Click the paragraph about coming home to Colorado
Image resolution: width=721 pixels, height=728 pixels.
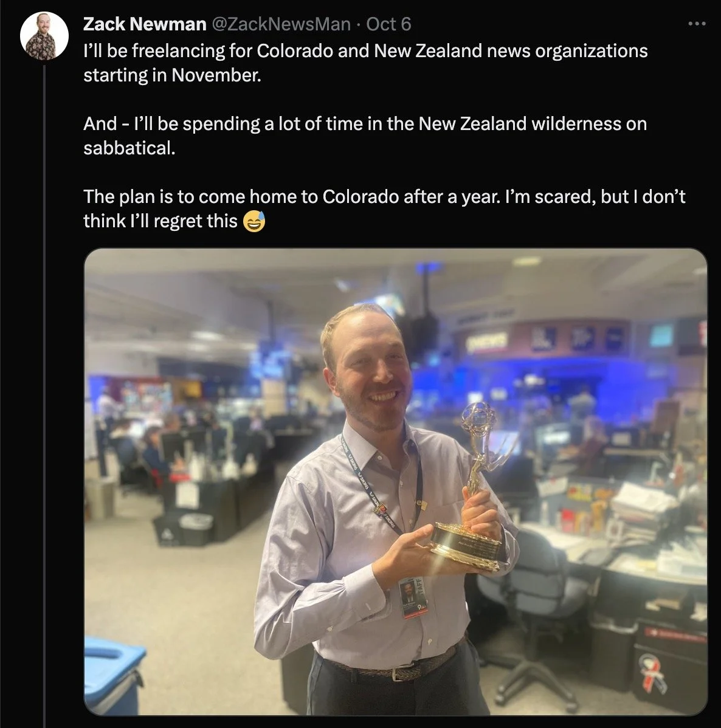384,208
